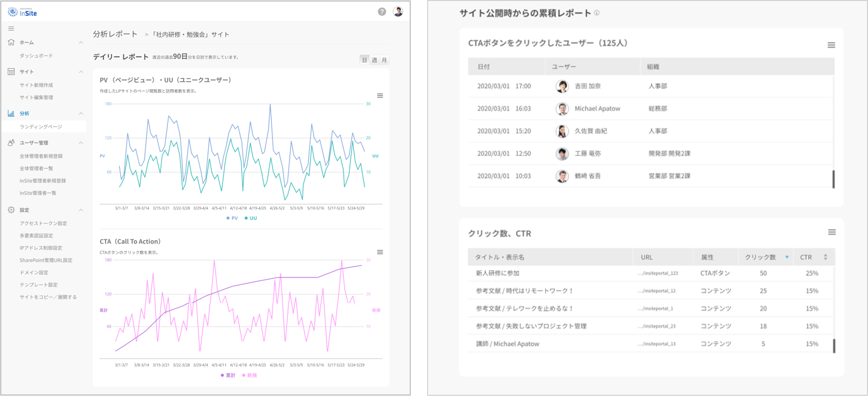Click the サイト新規作成 link
This screenshot has height=396, width=868.
click(x=37, y=85)
